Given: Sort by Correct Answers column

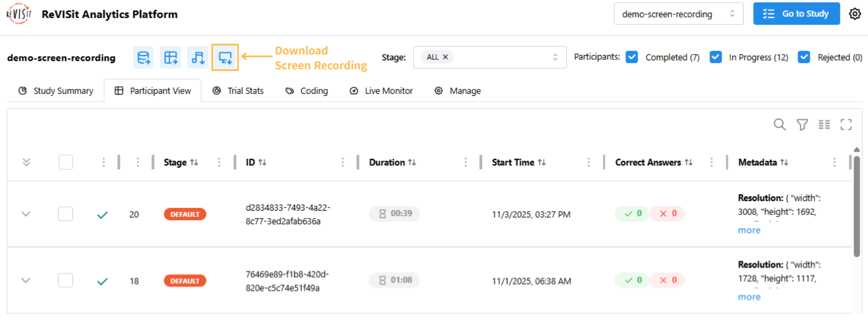Looking at the screenshot, I should tap(688, 162).
